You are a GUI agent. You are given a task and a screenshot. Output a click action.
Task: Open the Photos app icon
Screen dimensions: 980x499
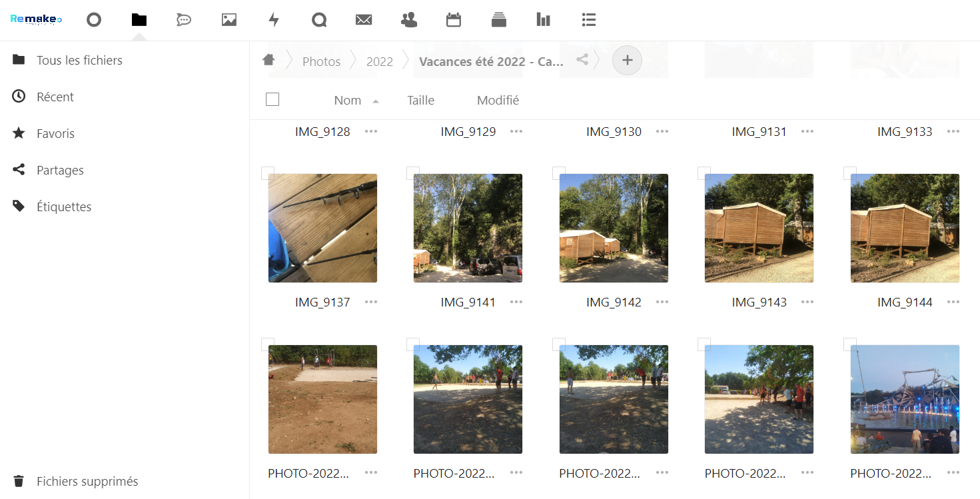229,20
